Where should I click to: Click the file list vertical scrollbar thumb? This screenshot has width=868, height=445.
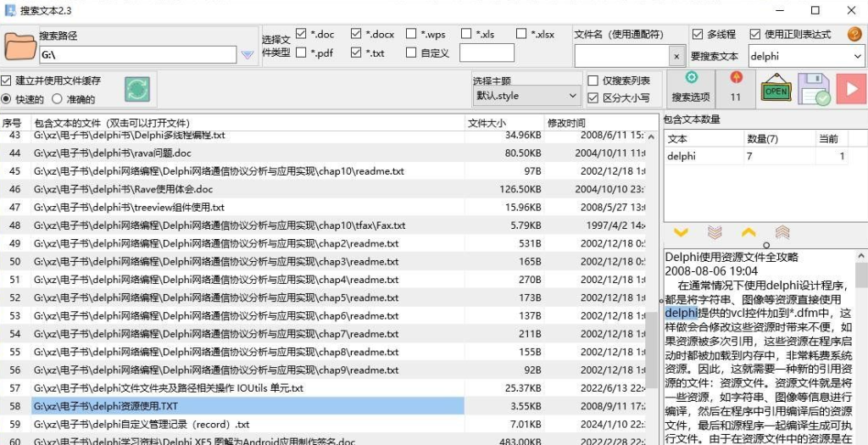point(652,350)
